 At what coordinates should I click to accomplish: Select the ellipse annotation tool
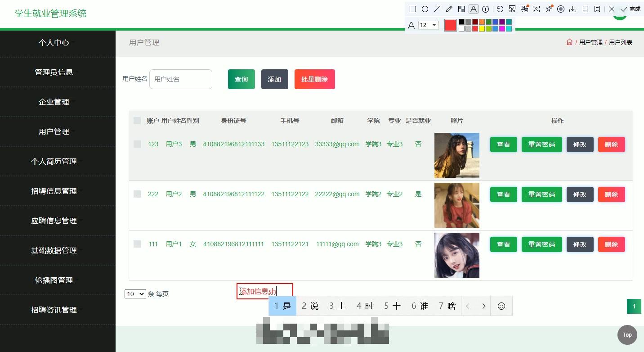click(x=425, y=9)
